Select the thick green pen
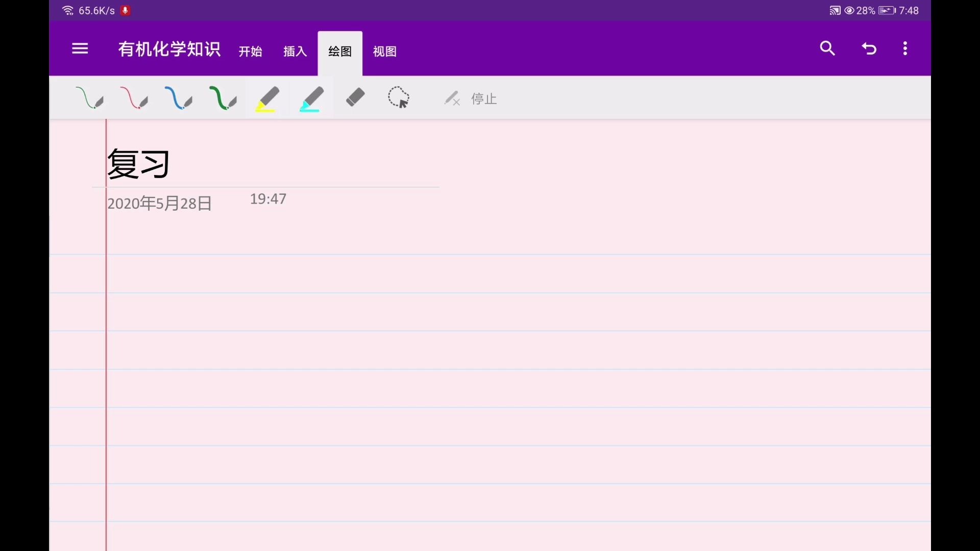Screen dimensions: 980x551 tap(223, 98)
